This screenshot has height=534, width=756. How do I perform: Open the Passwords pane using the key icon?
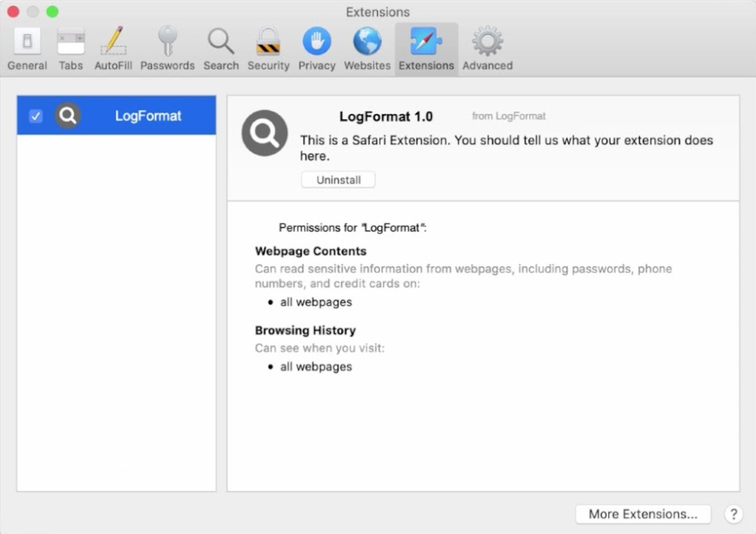point(167,48)
